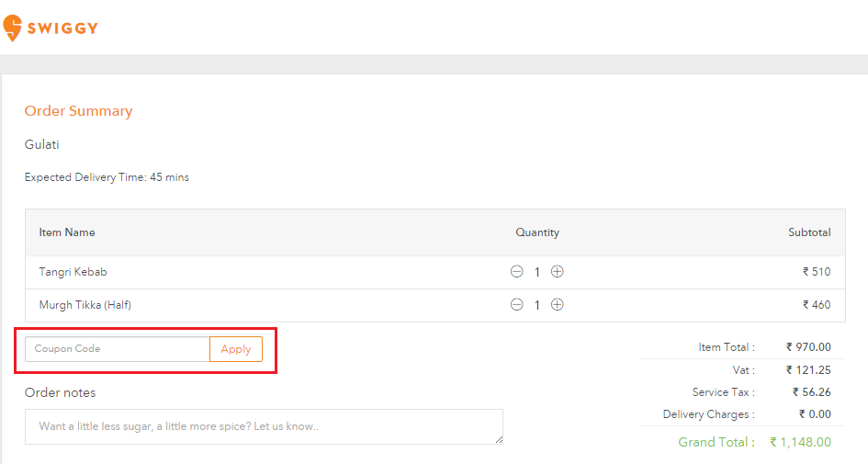This screenshot has width=868, height=464.
Task: Click the Grand Total ₹ 1,148.00 amount
Action: coord(800,442)
